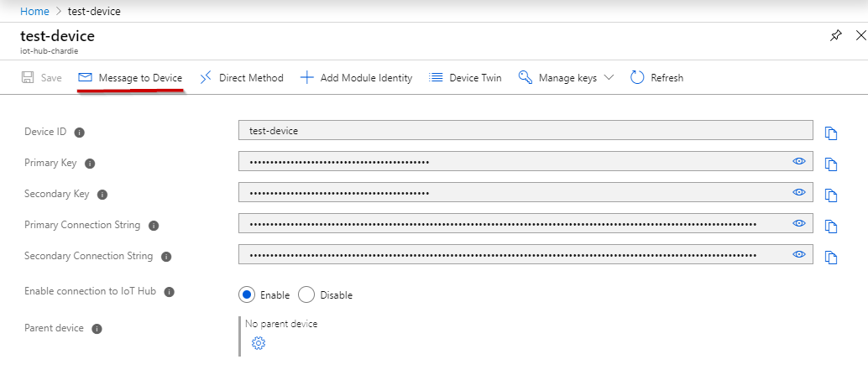Click info icon beside Parent device
Screen dimensions: 868x375
click(97, 329)
